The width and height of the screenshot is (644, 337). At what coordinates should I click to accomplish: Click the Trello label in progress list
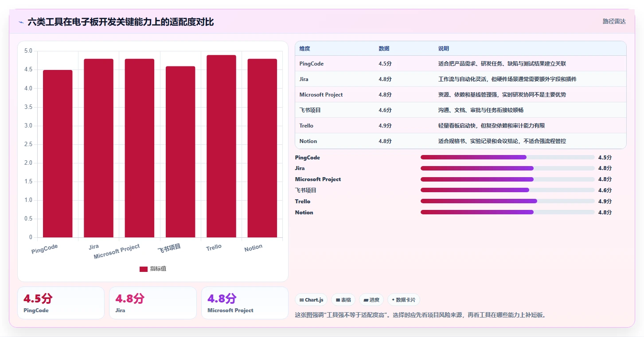303,201
